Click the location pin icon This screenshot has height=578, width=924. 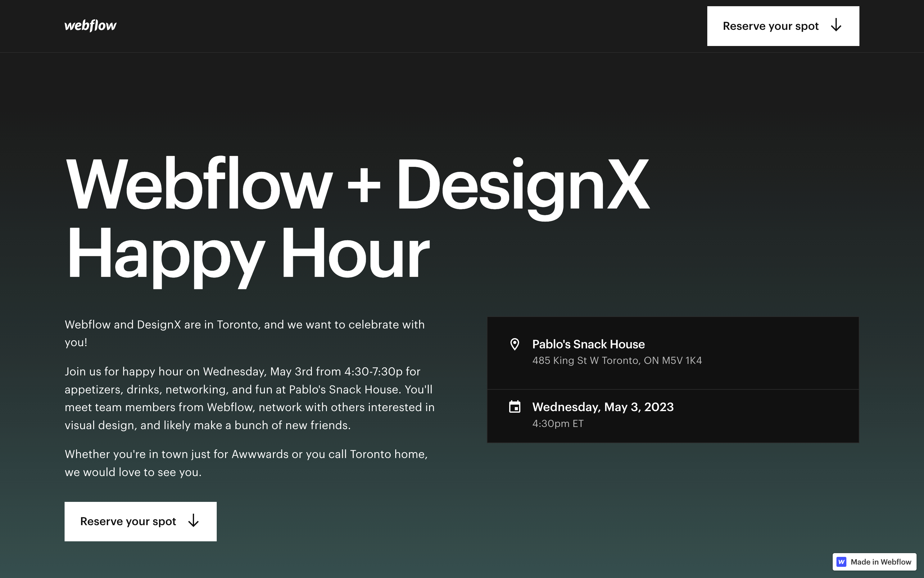click(514, 344)
